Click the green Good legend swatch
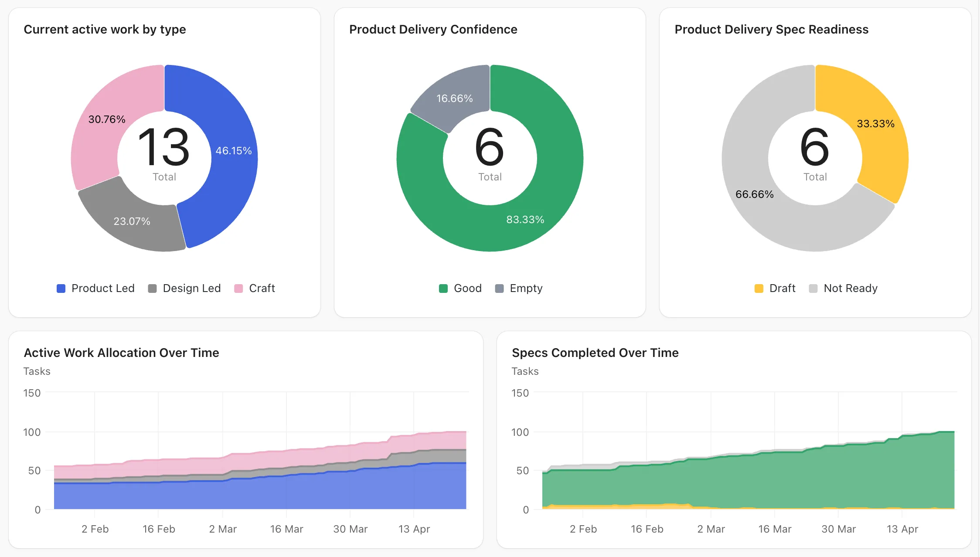 [443, 289]
